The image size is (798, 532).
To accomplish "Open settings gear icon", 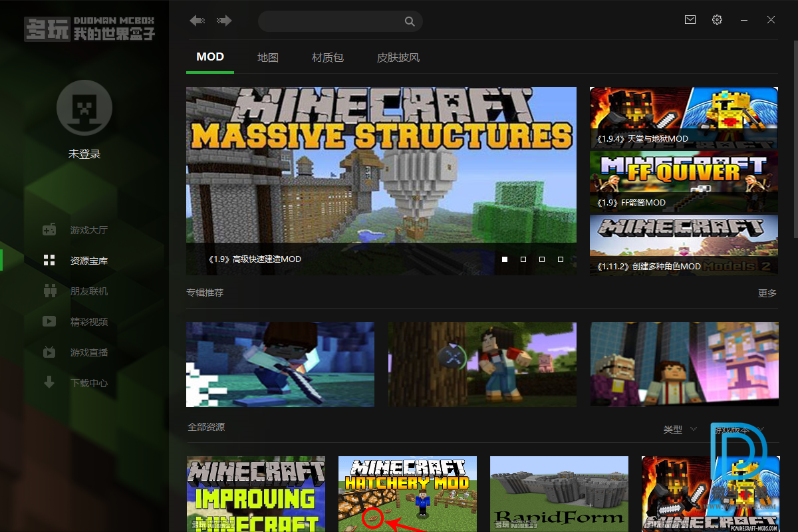I will click(717, 20).
